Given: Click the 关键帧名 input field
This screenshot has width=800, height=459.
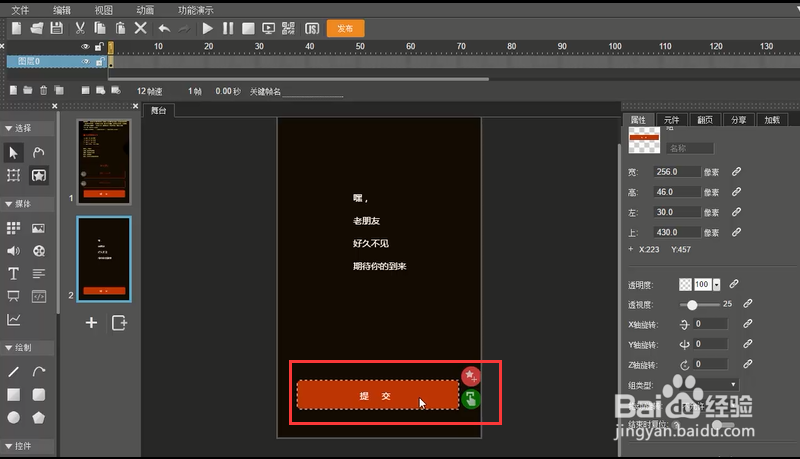Looking at the screenshot, I should (313, 92).
